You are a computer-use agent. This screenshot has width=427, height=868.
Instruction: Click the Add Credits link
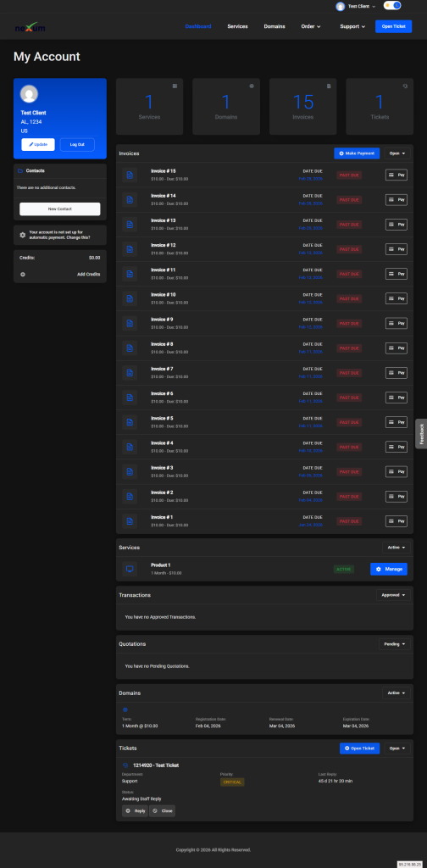[88, 274]
